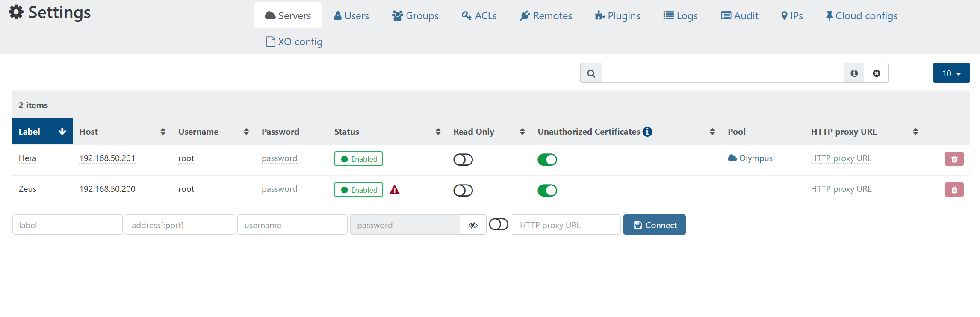Click the Connect button
The width and height of the screenshot is (980, 317).
click(x=654, y=225)
